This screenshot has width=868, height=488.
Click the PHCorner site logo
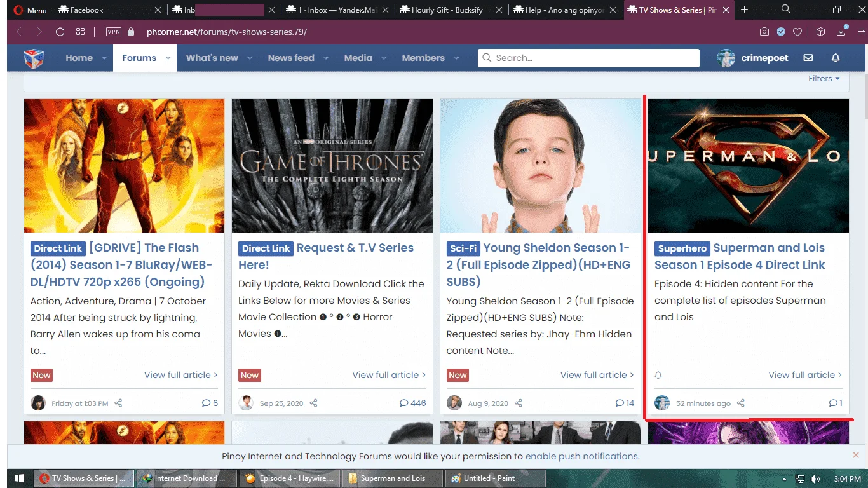pyautogui.click(x=34, y=58)
